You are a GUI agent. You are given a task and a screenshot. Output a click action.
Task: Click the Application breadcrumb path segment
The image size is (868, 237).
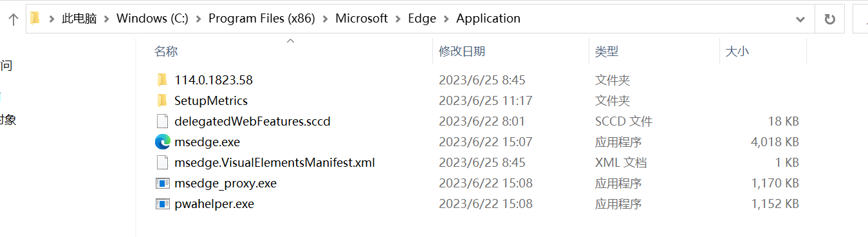pyautogui.click(x=488, y=19)
